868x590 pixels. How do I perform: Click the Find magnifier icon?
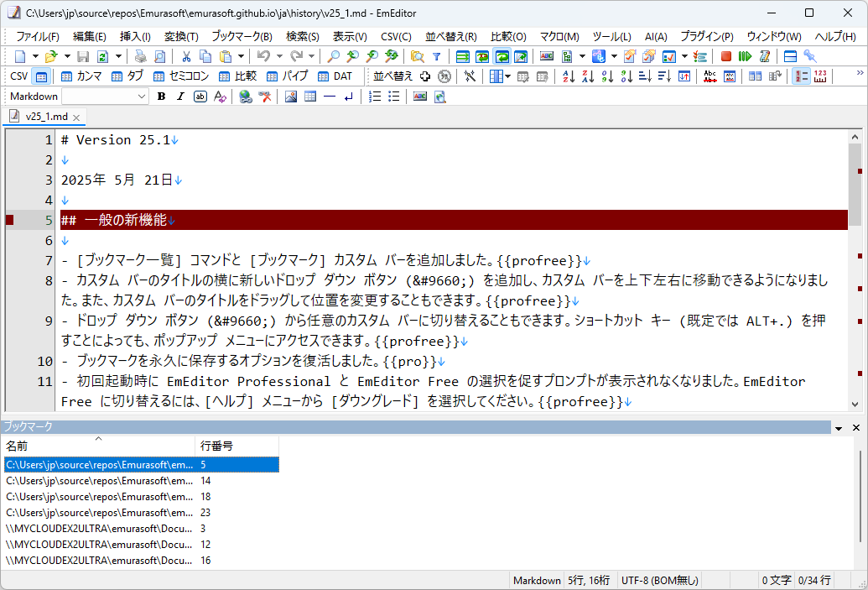(333, 56)
